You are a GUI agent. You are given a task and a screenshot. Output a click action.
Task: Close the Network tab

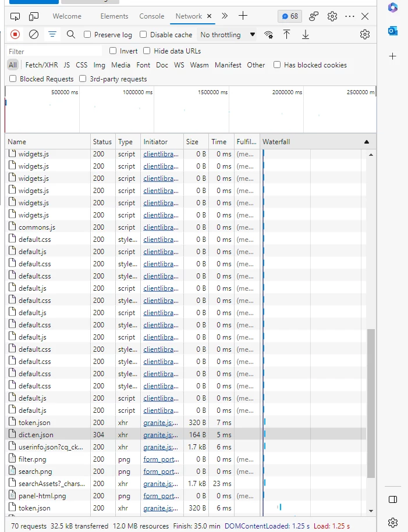coord(210,16)
